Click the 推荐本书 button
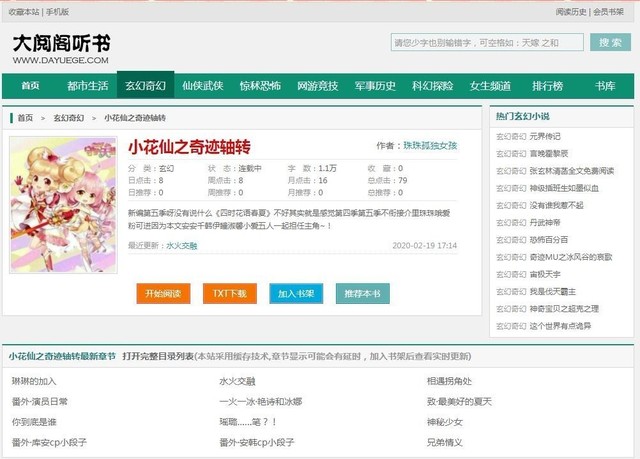Viewport: 640px width, 459px height. [362, 294]
